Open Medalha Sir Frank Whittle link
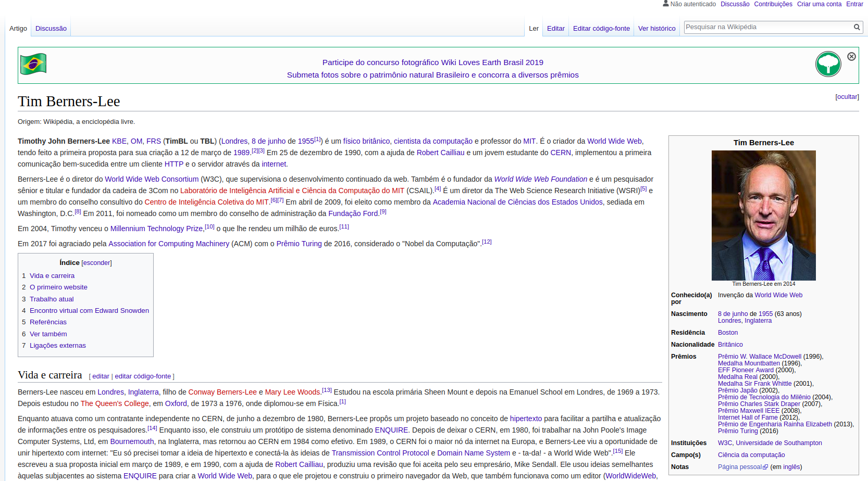 pyautogui.click(x=754, y=384)
